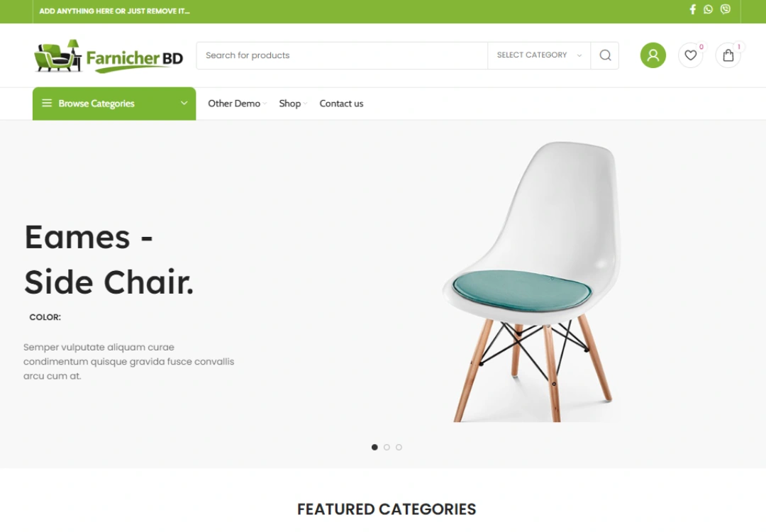The width and height of the screenshot is (766, 532).
Task: Open the Other Demo submenu
Action: pyautogui.click(x=237, y=104)
